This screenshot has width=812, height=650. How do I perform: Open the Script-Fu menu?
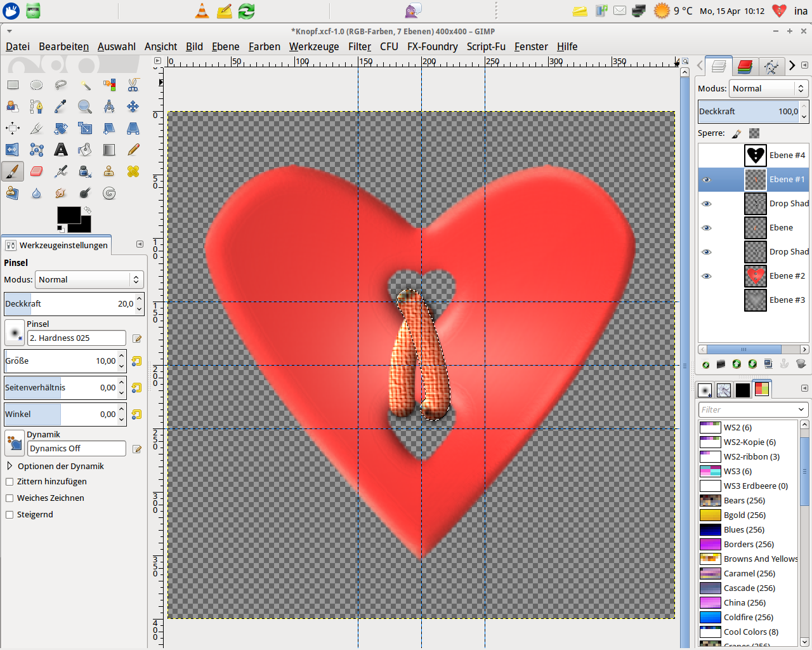485,47
